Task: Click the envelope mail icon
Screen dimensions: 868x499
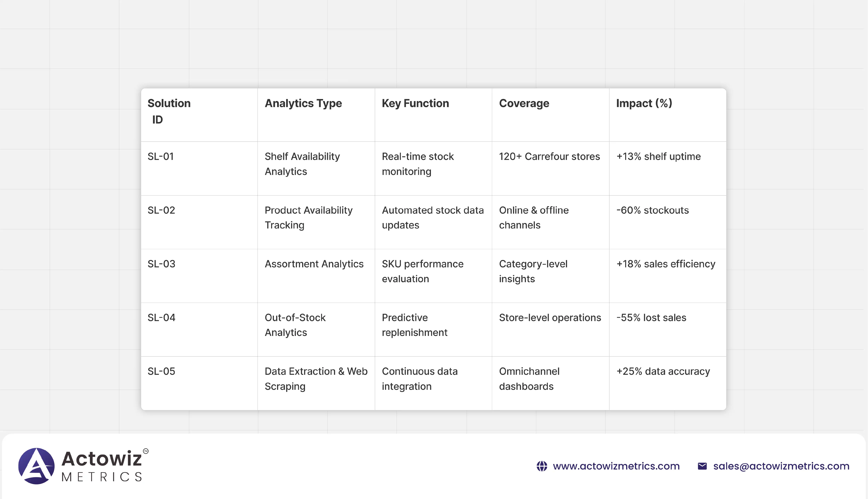Action: [x=702, y=466]
